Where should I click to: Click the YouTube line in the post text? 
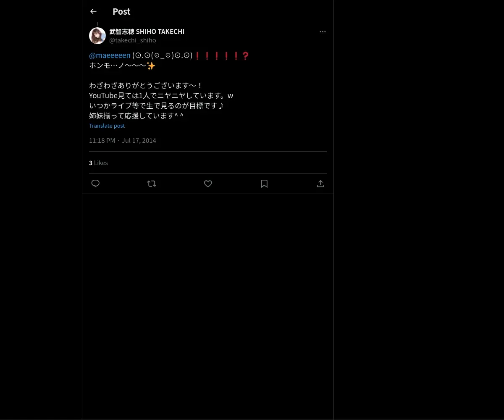tap(161, 95)
